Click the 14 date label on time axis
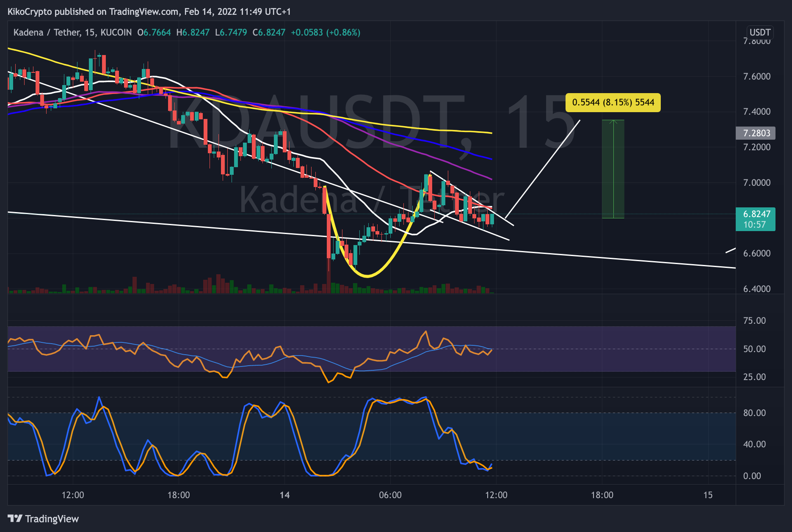Screen dimensions: 792x532 [x=284, y=495]
